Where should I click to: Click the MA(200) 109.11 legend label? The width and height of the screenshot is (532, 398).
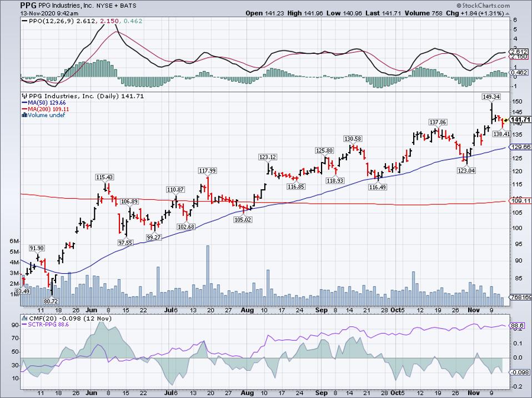coord(48,109)
